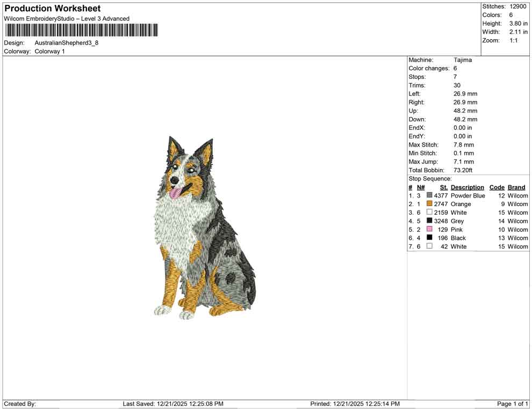
Task: Select the White 2159 swatch in row 3
Action: pos(430,213)
